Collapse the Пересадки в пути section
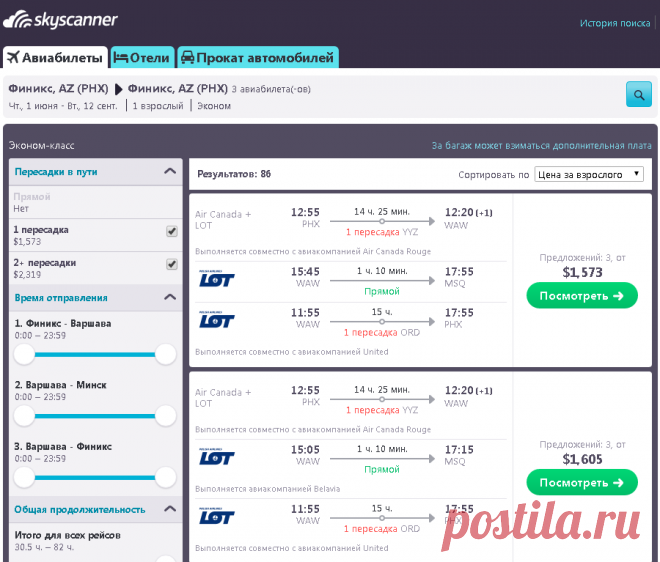This screenshot has width=660, height=562. 169,171
